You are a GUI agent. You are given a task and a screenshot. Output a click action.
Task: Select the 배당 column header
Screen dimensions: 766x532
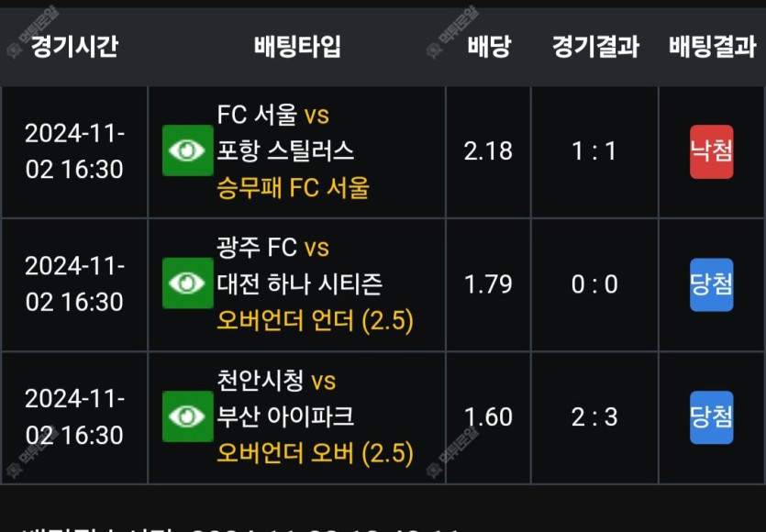[488, 47]
